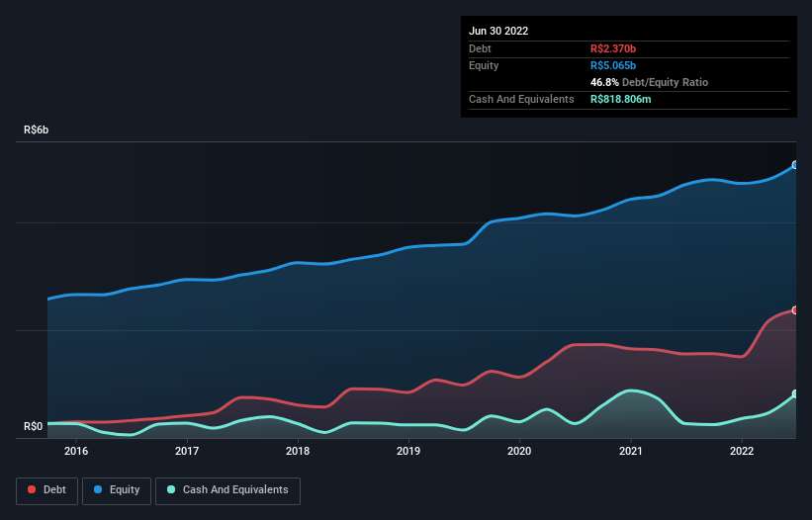Select the Debt endpoint marker on red line

click(x=795, y=310)
